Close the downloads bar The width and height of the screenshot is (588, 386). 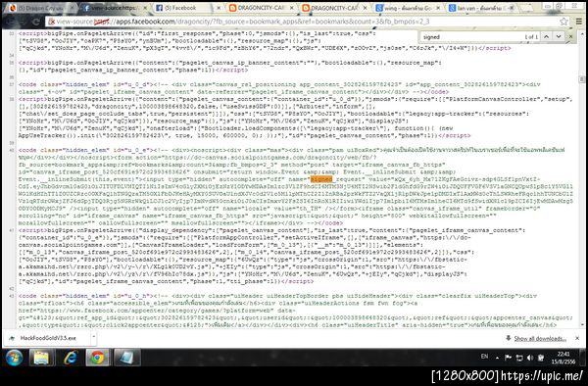(x=577, y=338)
